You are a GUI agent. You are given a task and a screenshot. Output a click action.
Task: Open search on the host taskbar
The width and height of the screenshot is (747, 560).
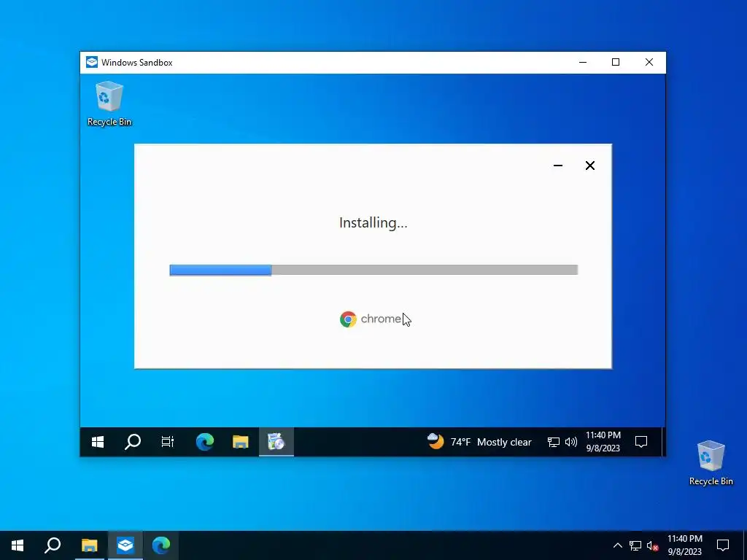tap(53, 545)
